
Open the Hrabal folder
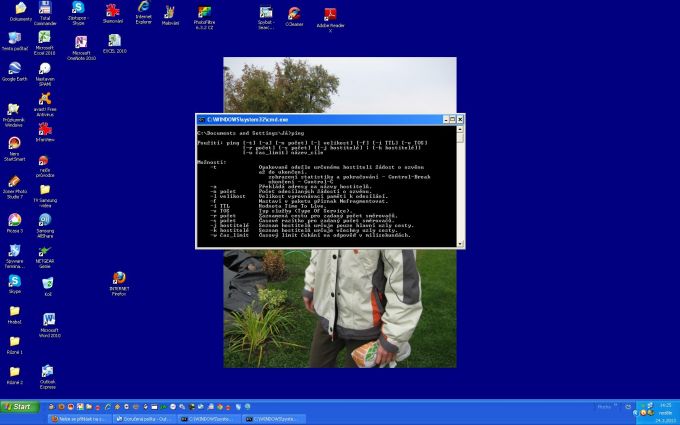pyautogui.click(x=15, y=311)
